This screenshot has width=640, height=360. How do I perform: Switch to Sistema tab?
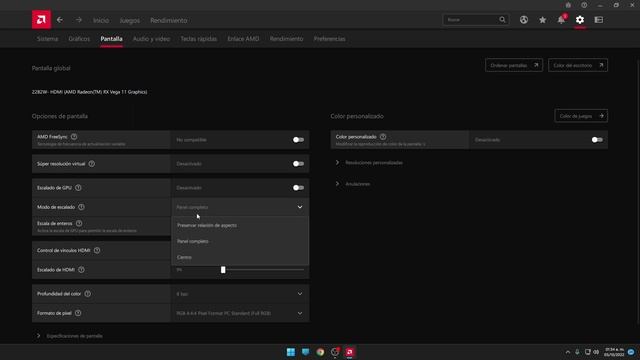(47, 39)
